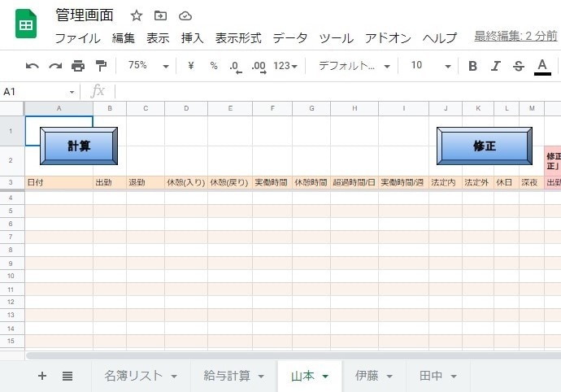
Task: Toggle bold formatting
Action: pos(472,66)
